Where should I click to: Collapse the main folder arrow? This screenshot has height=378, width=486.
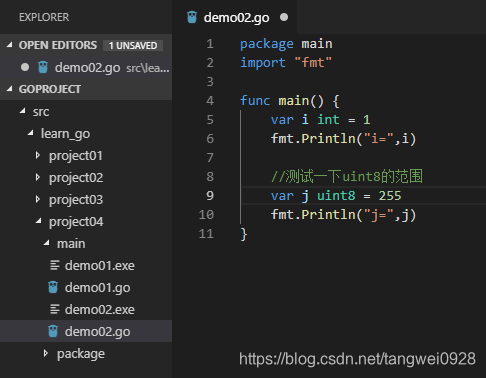pyautogui.click(x=47, y=243)
